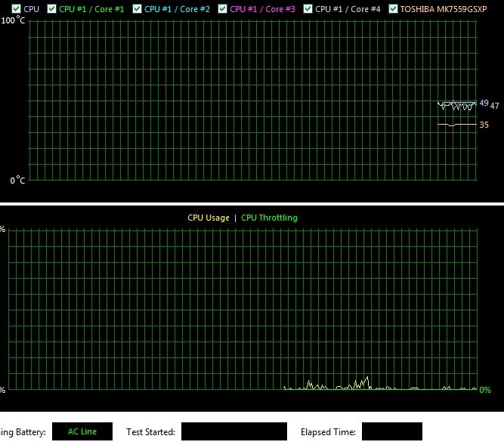The width and height of the screenshot is (504, 445).
Task: Click the 0 °C axis label
Action: pyautogui.click(x=17, y=180)
